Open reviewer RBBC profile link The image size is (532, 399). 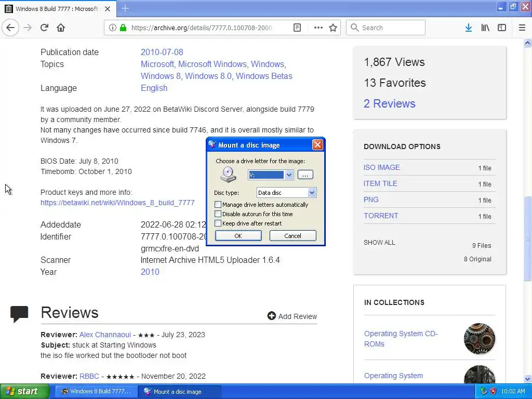coord(89,376)
